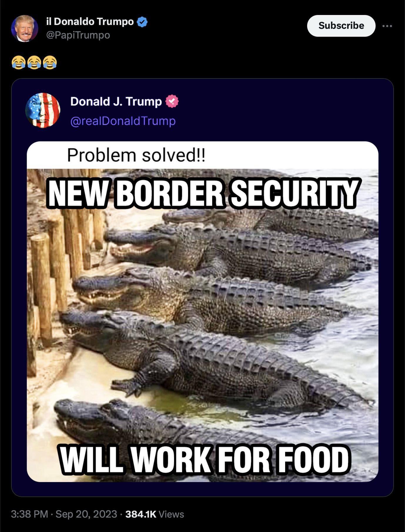Click the pink verified badge on quoted post
Viewport: 405px width, 532px height.
pyautogui.click(x=172, y=101)
